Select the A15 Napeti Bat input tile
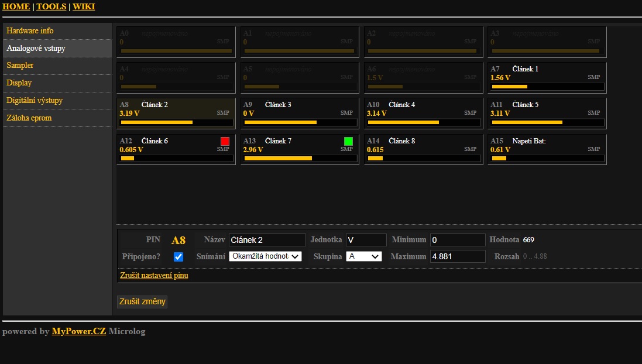 coord(547,150)
